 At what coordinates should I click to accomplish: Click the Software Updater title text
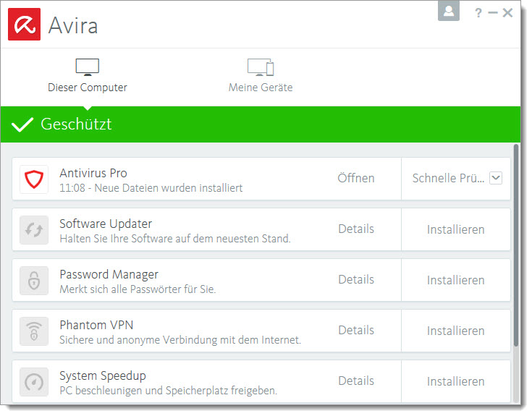point(106,224)
